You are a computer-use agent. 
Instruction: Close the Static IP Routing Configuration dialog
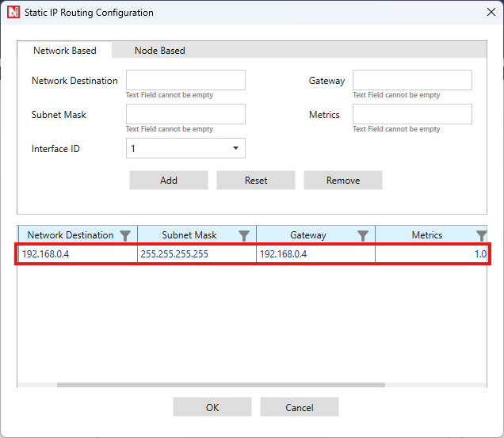[487, 13]
